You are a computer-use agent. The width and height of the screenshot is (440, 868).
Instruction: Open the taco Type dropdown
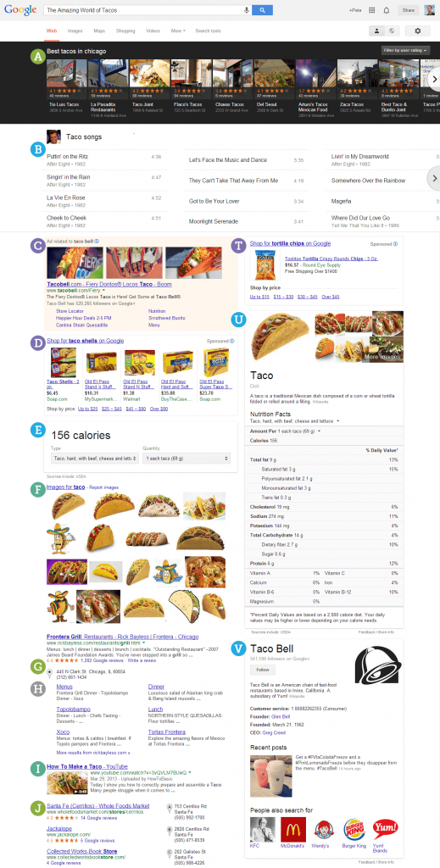click(x=95, y=459)
